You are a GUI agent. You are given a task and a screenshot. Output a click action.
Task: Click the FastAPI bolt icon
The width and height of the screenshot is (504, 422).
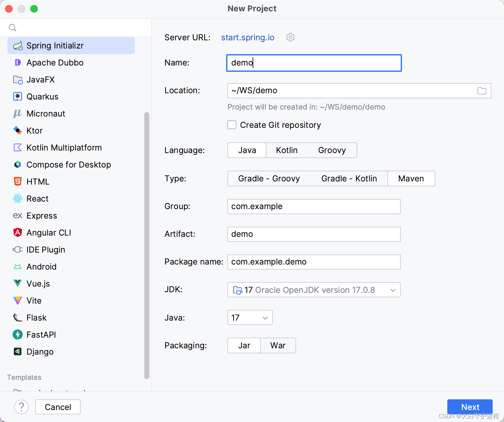18,334
